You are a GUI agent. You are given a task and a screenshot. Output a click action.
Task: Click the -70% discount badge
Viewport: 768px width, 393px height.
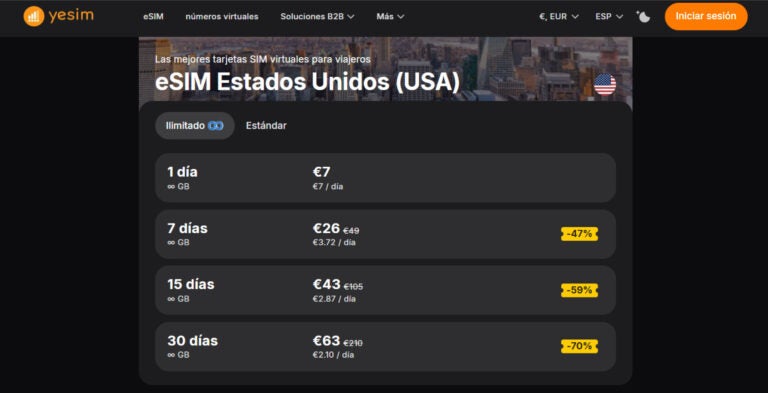(579, 346)
